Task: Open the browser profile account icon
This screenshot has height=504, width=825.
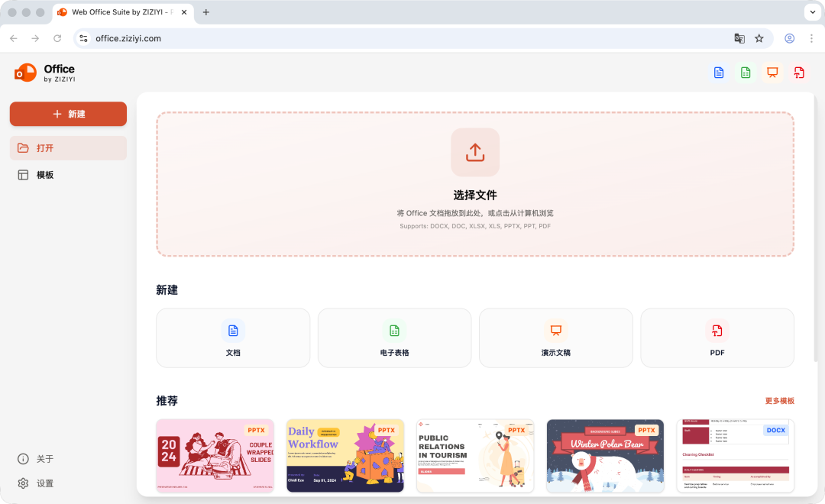Action: coord(789,38)
